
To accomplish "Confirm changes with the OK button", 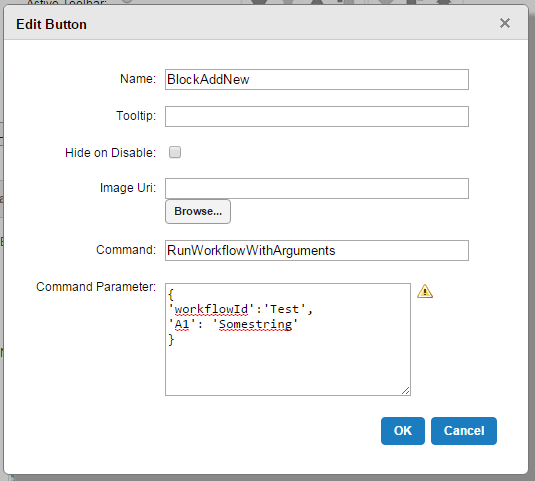I will pos(403,431).
